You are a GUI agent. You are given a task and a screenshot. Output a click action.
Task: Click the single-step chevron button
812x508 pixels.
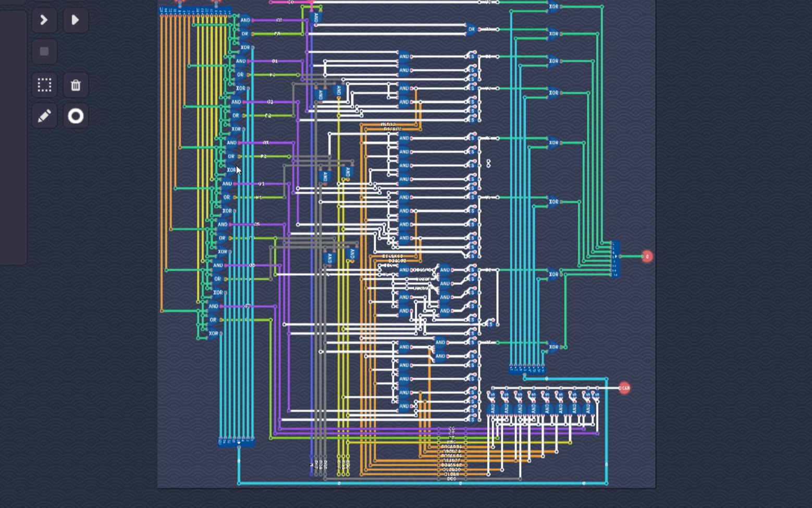click(x=44, y=20)
